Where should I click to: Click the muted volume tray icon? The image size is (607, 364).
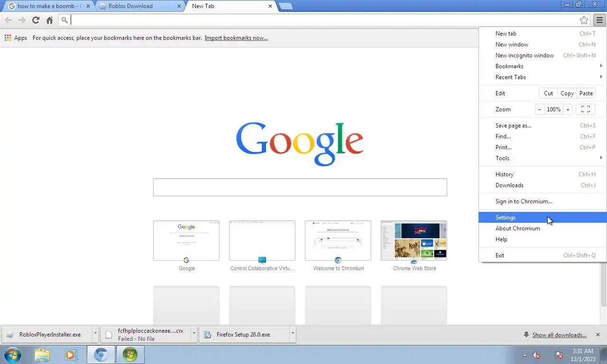click(537, 355)
